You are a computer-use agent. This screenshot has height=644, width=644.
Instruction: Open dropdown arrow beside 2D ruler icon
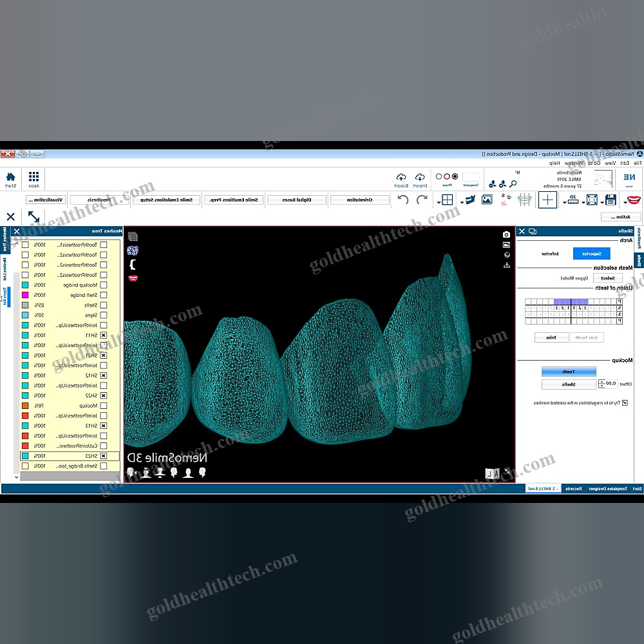pyautogui.click(x=564, y=202)
